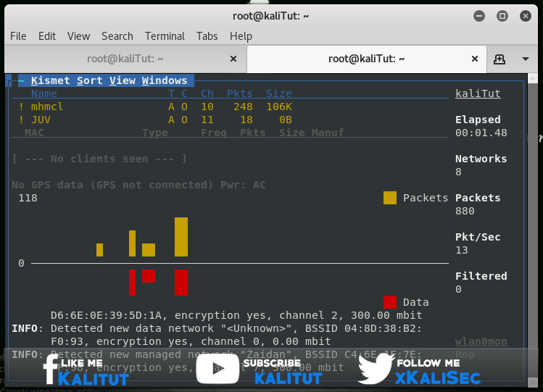The width and height of the screenshot is (543, 392).
Task: Click the No GPS data status line
Action: pos(138,185)
